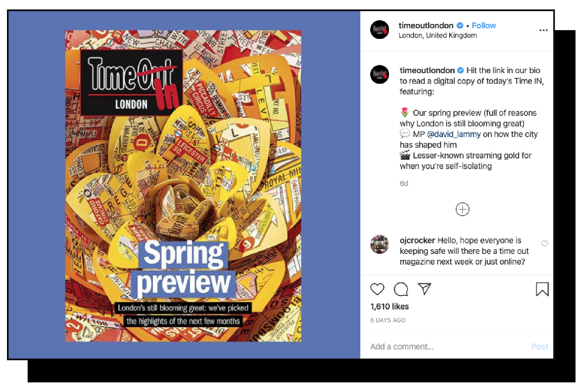Click the timeoutlondon avatar beside the caption
Image resolution: width=588 pixels, height=391 pixels.
tap(379, 75)
